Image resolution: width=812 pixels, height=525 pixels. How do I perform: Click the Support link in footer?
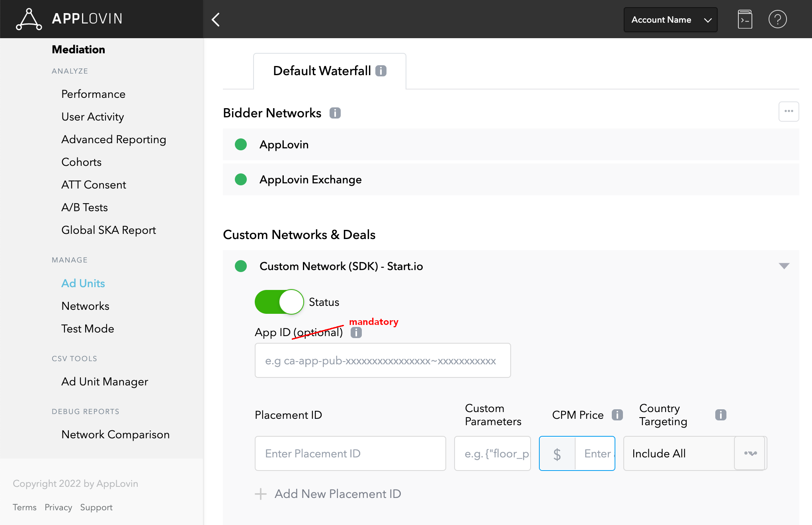click(96, 507)
